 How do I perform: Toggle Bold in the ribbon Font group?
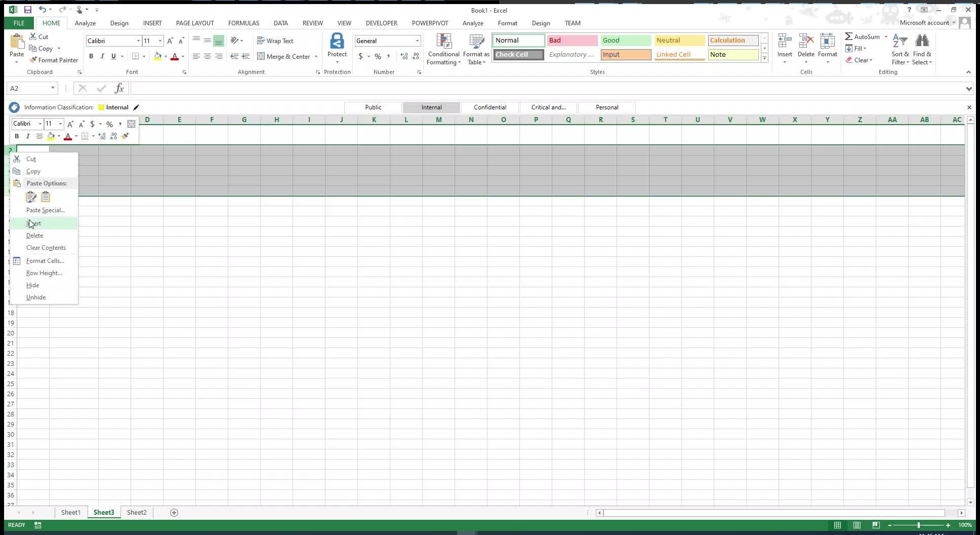91,56
